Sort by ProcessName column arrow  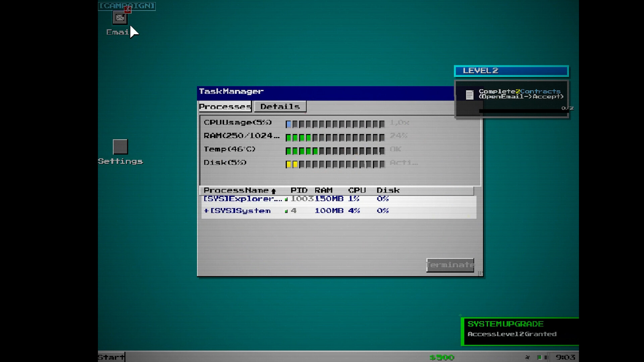click(x=273, y=191)
